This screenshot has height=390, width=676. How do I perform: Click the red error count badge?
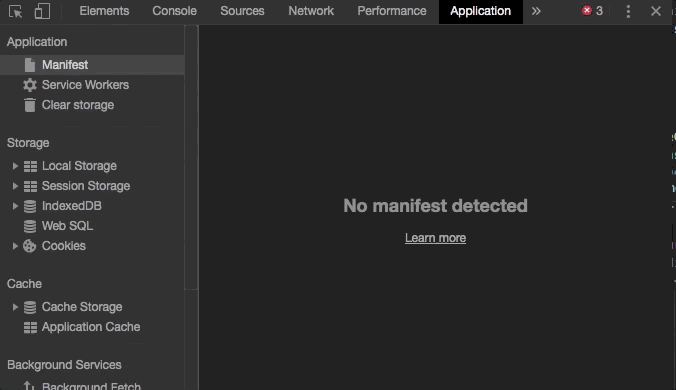coord(592,11)
